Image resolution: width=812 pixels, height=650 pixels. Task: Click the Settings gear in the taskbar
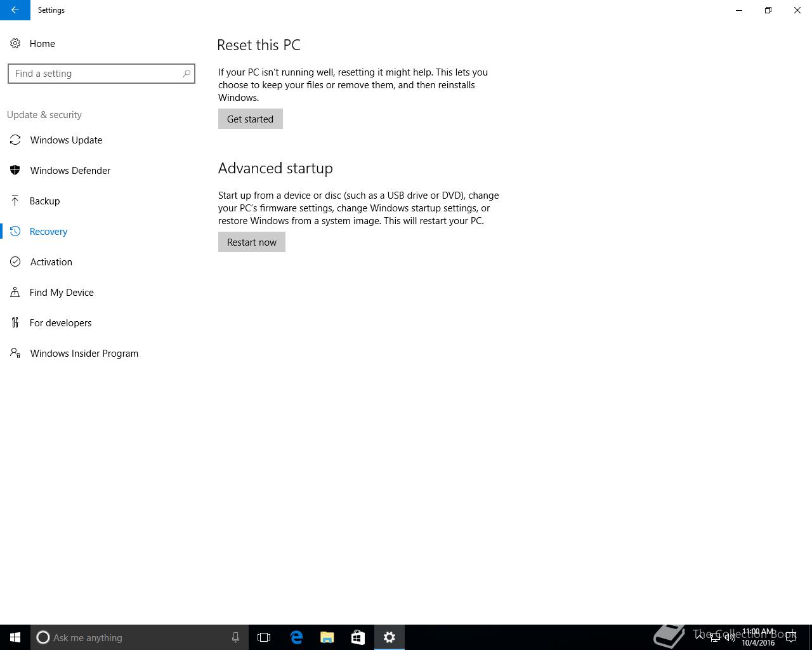(x=390, y=637)
